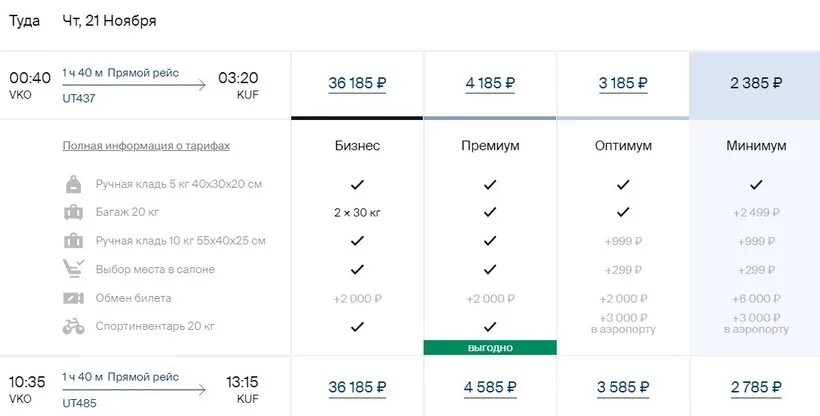
Task: Click the 20 kg baggage suitcase icon
Action: pos(74,213)
